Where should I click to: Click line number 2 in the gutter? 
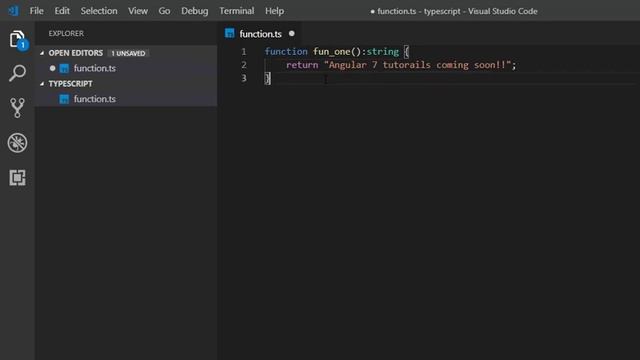pos(244,65)
